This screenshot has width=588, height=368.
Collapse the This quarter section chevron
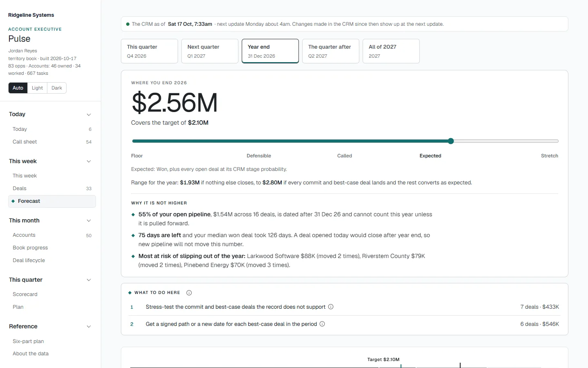point(89,280)
